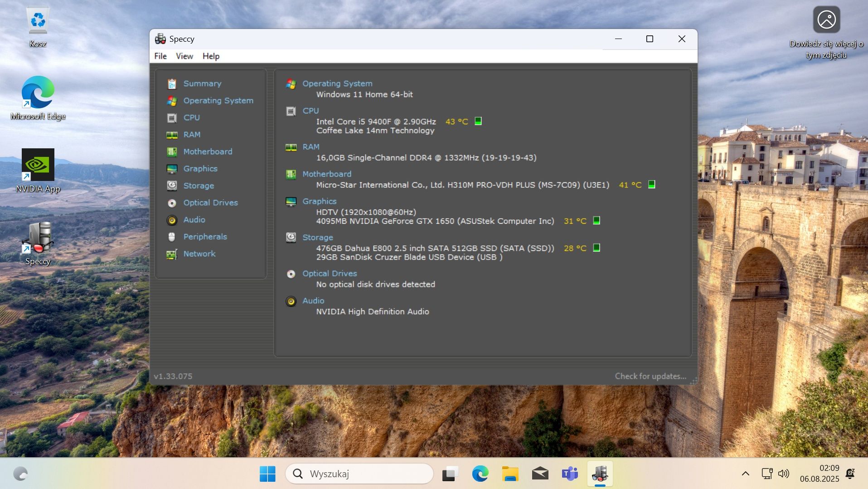The width and height of the screenshot is (868, 489).
Task: Click the RAM heading link in summary
Action: 311,147
